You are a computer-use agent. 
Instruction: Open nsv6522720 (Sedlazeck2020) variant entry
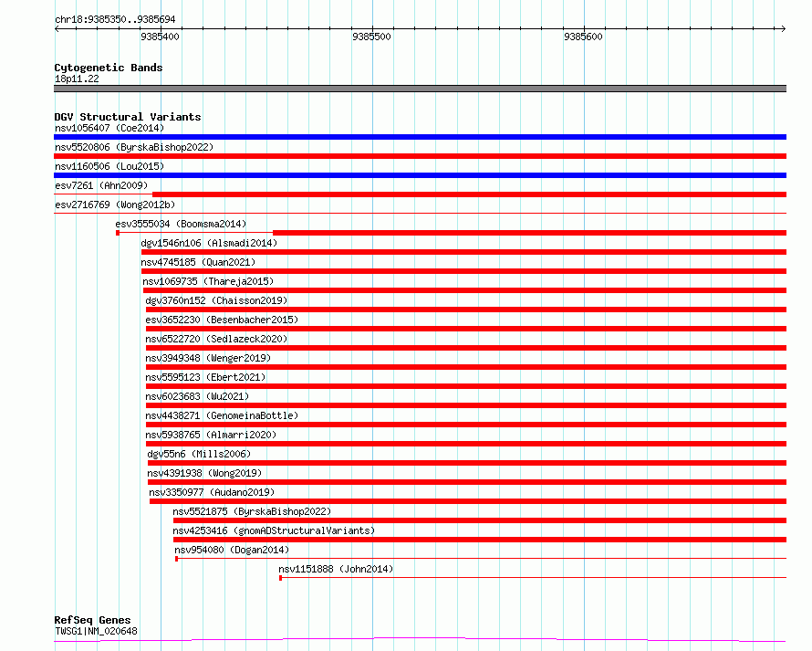(x=216, y=339)
